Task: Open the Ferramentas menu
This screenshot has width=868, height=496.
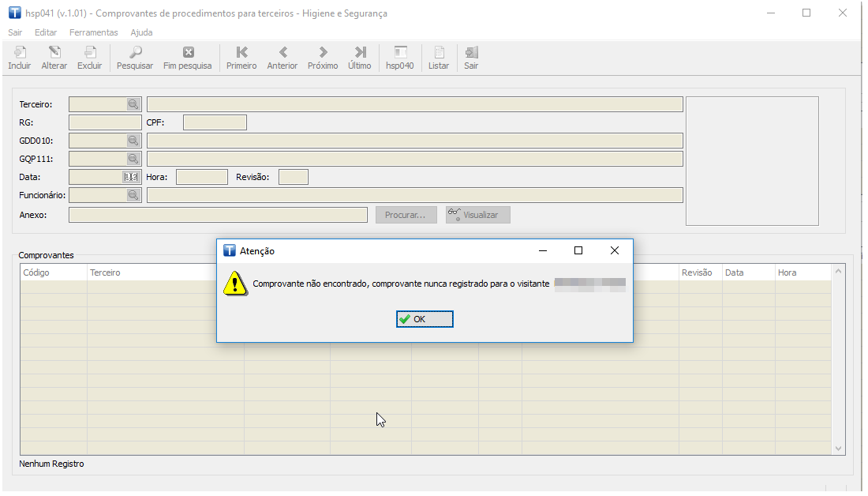Action: pyautogui.click(x=93, y=32)
